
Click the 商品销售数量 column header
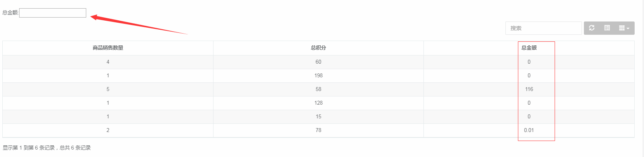108,48
